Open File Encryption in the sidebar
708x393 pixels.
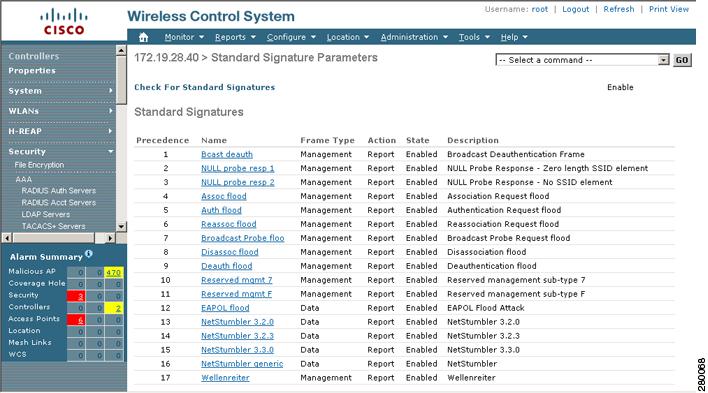point(39,165)
